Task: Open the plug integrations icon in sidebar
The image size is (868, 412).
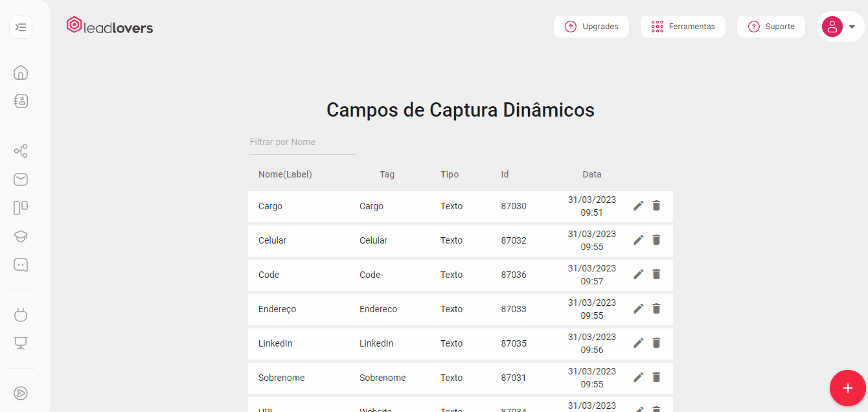Action: click(x=21, y=315)
